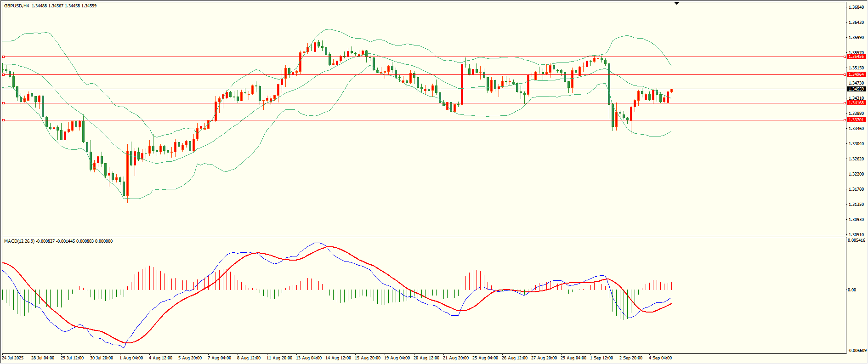Click the 26 Aug 12:00 time label
The width and height of the screenshot is (868, 364).
tap(515, 358)
